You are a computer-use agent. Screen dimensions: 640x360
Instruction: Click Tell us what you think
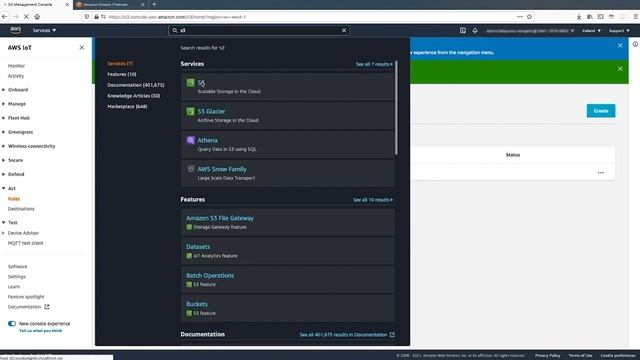[40, 331]
